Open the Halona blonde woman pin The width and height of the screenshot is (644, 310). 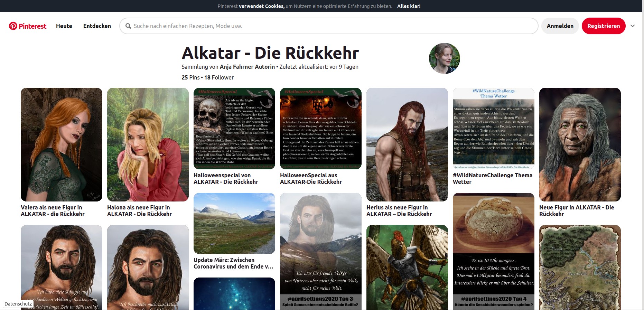click(x=148, y=144)
